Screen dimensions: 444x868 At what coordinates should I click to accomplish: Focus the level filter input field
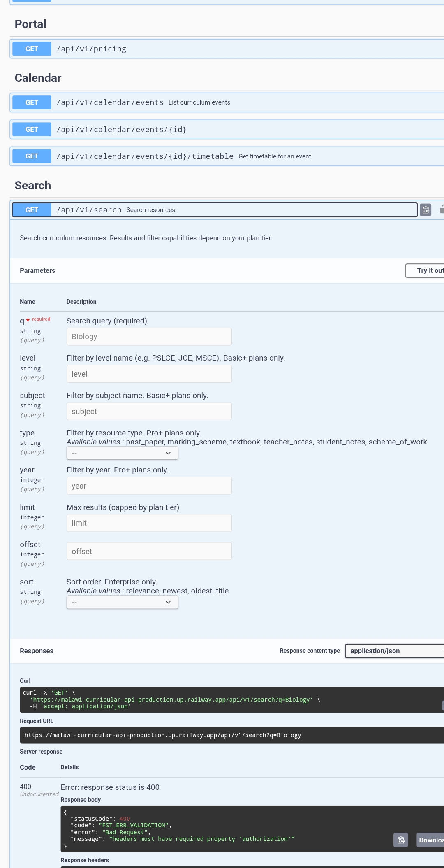tap(149, 374)
